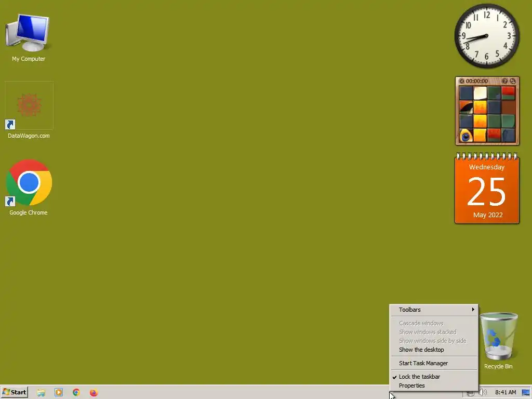Click the 00:00:00 puzzle timer text
Image resolution: width=532 pixels, height=399 pixels.
click(477, 81)
